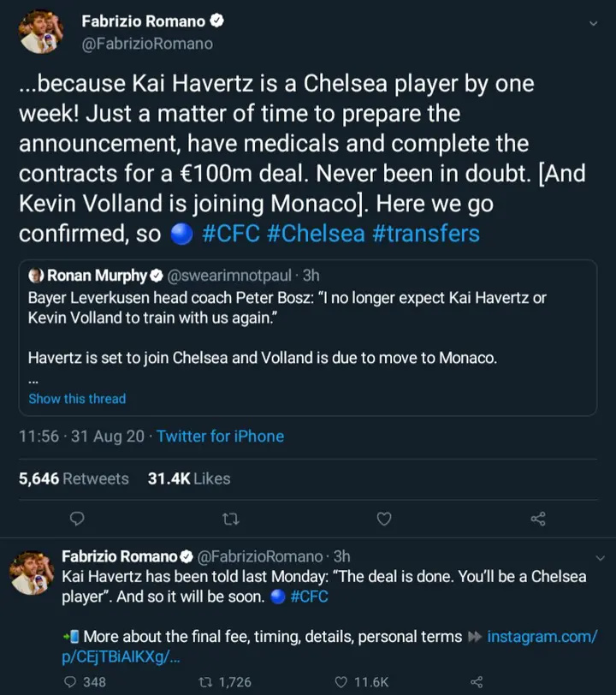
Task: Open the #Chelsea hashtag
Action: tap(315, 234)
